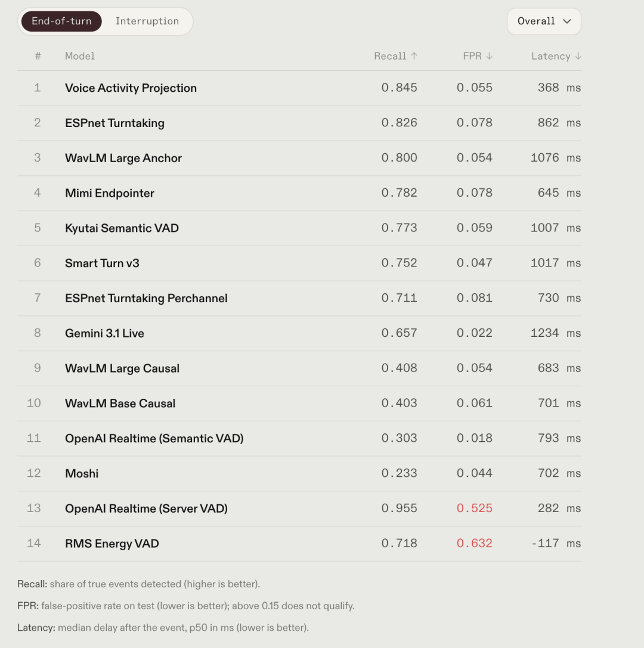This screenshot has height=648, width=644.
Task: Click FPR value 0.047
Action: pos(475,263)
